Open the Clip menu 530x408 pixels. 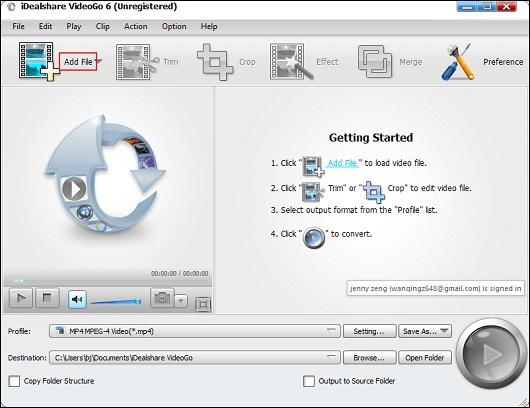click(102, 26)
